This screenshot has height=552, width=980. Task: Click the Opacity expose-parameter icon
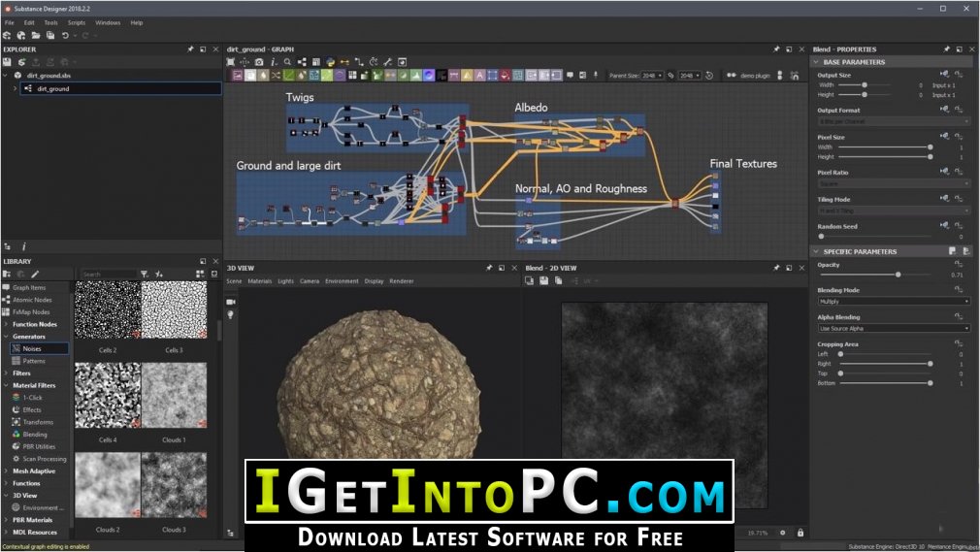(x=958, y=265)
